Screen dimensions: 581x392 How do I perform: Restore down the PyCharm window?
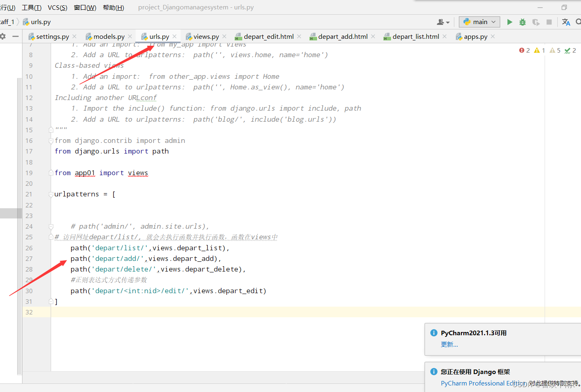pos(564,7)
